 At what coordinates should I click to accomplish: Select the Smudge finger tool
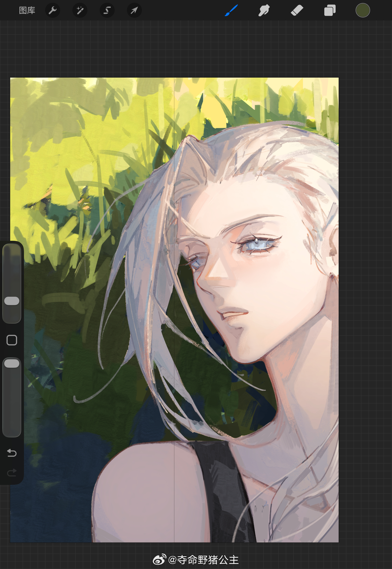(264, 10)
